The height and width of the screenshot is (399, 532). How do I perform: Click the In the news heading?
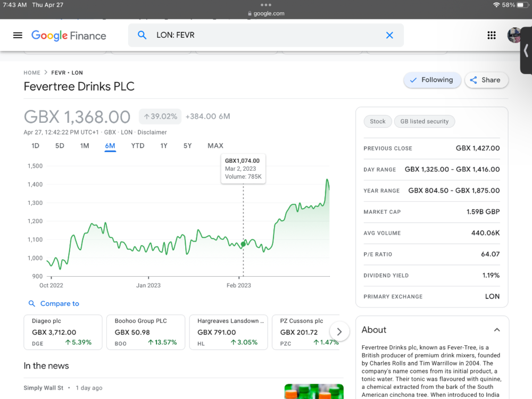[x=46, y=366]
